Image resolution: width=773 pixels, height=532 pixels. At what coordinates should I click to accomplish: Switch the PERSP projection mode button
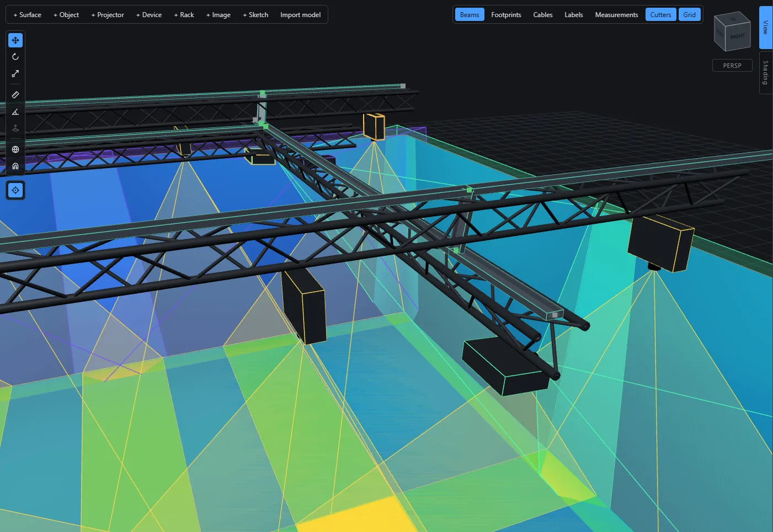732,66
